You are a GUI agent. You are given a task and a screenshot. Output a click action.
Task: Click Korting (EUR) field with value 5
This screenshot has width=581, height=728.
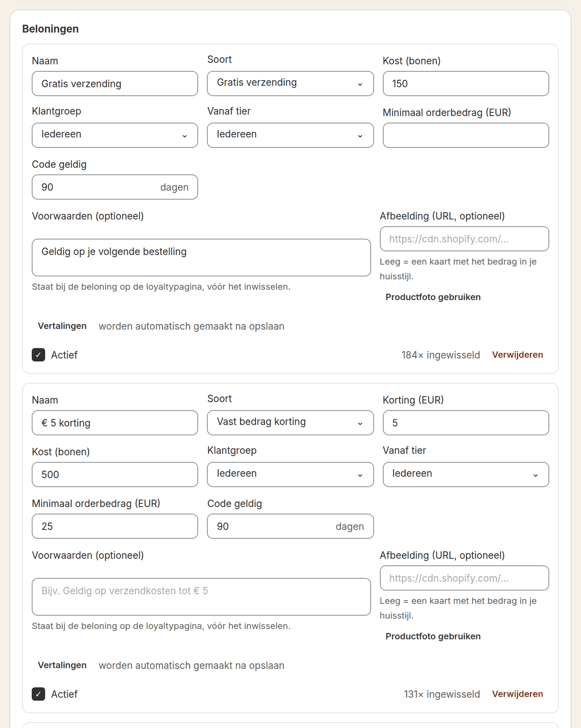[x=466, y=423]
